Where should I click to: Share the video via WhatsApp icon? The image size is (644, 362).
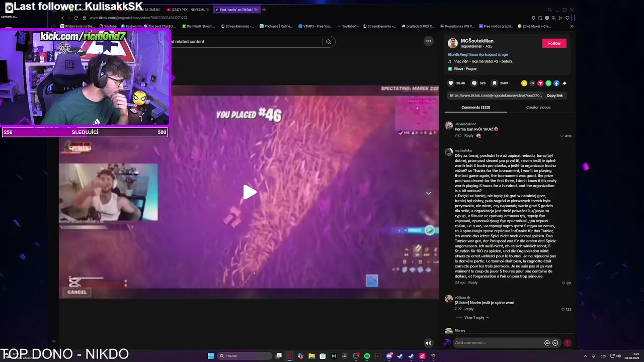click(x=548, y=83)
